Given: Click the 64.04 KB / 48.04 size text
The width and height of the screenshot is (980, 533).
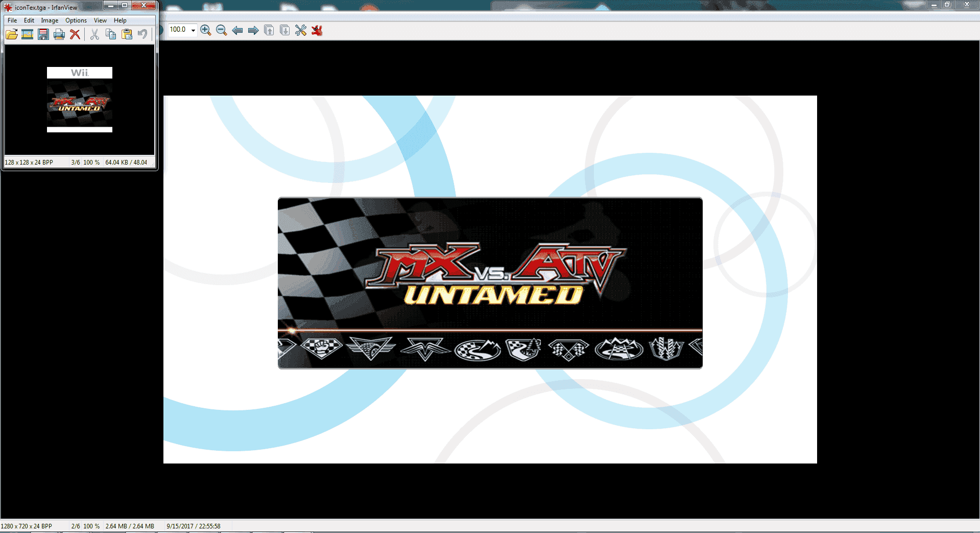Looking at the screenshot, I should point(126,163).
